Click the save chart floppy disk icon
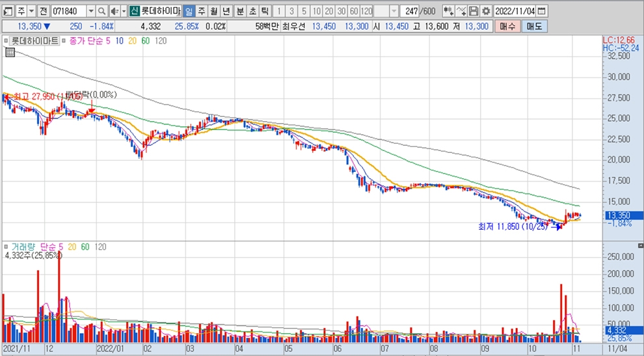This screenshot has height=356, width=644. [x=474, y=11]
